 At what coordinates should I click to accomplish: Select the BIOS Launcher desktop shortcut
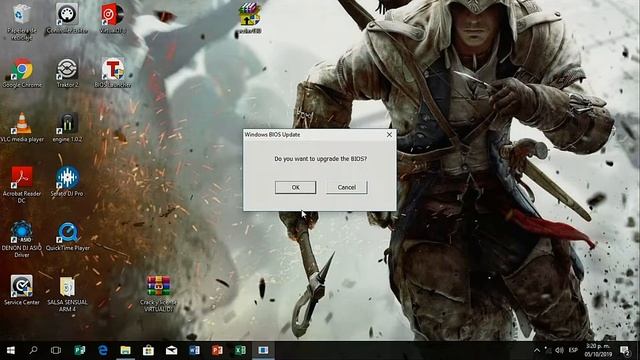click(113, 73)
